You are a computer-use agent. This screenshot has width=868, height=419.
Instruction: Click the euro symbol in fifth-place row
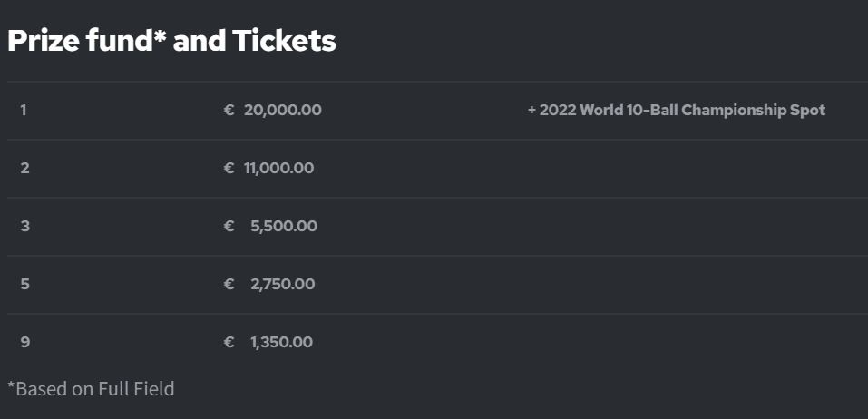(x=229, y=285)
